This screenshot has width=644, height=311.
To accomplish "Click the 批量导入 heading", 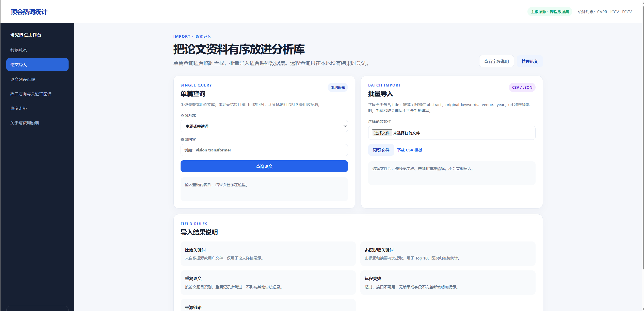I will 380,94.
